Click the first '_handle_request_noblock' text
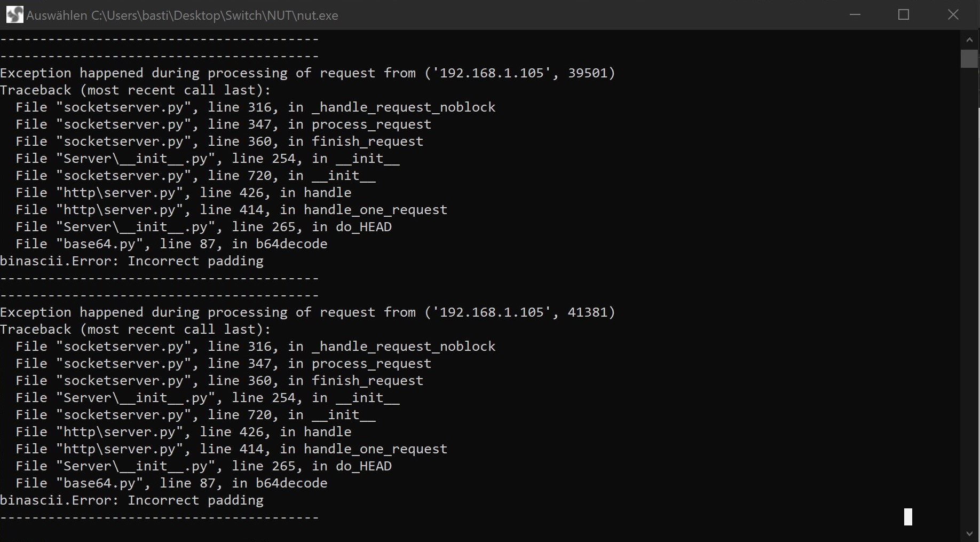Screen dimensions: 980x542 coord(404,107)
